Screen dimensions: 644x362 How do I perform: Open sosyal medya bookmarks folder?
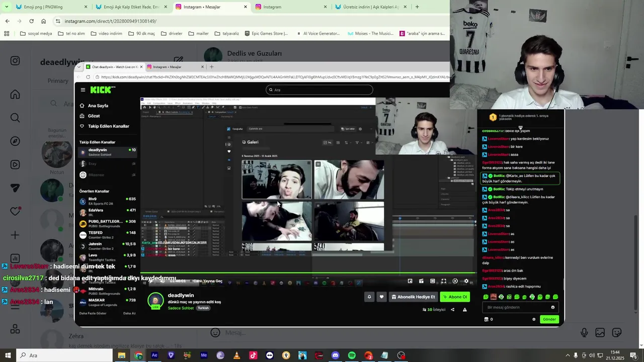click(36, 34)
